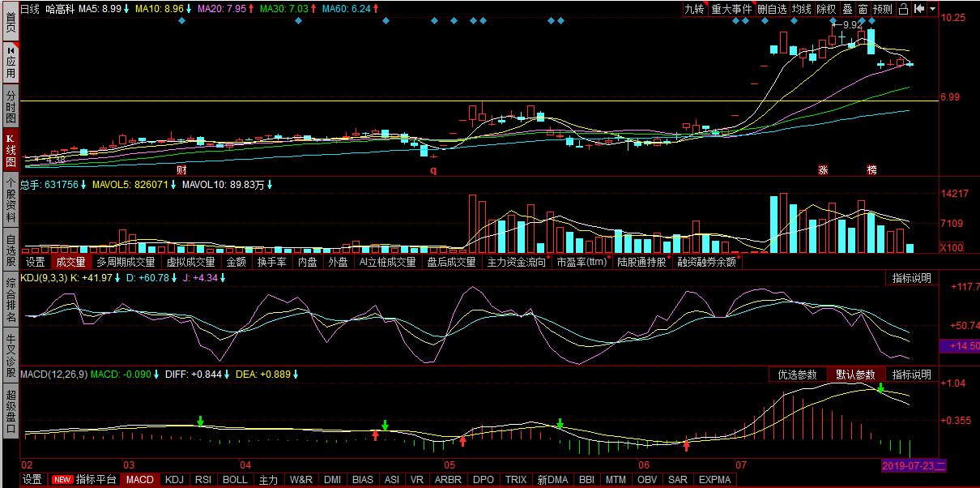The height and width of the screenshot is (488, 980).
Task: Open the 设置 settings in the volume tab row
Action: (35, 262)
